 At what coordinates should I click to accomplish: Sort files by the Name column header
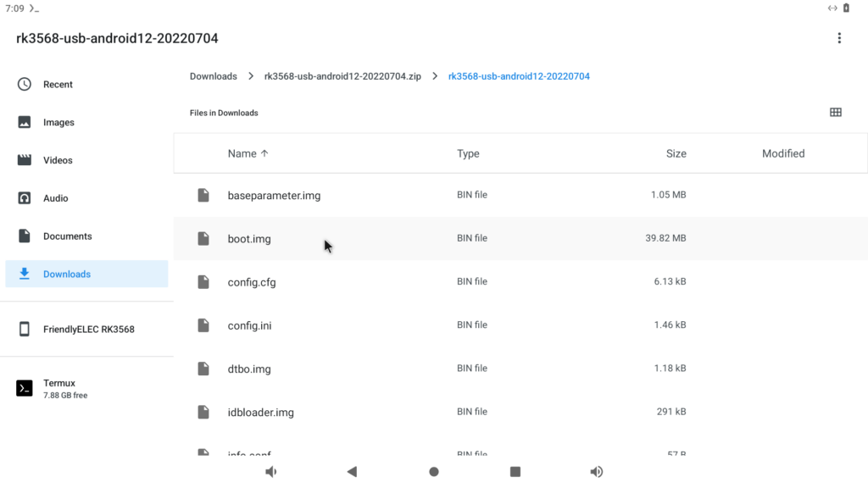point(242,154)
